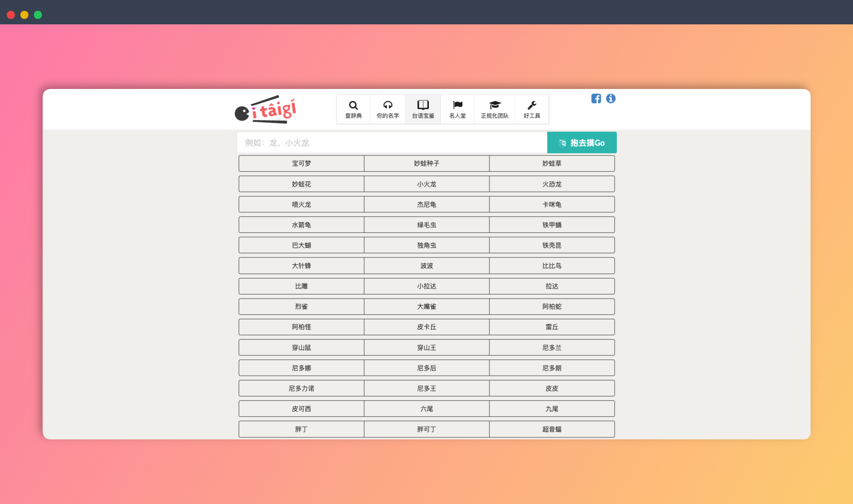Open the 杰尼龟 entry
853x504 pixels.
pos(426,204)
